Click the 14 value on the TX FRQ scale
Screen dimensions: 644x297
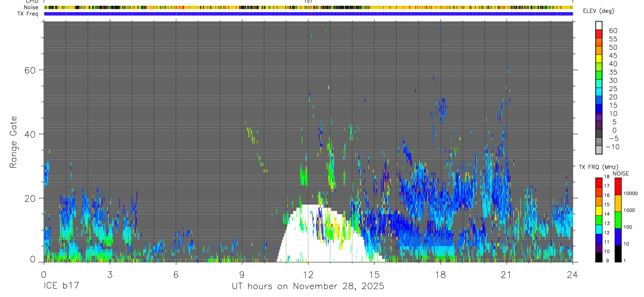pos(607,214)
